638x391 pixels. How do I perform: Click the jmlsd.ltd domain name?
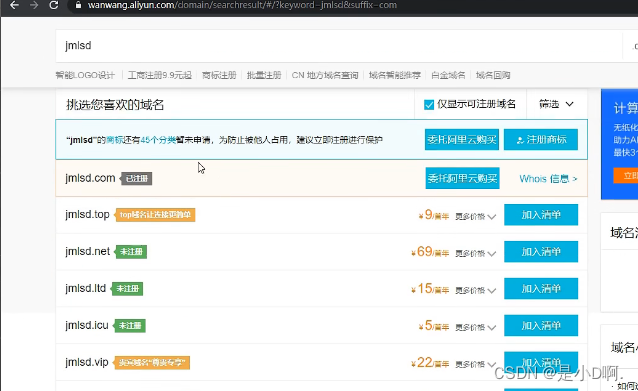(x=85, y=288)
